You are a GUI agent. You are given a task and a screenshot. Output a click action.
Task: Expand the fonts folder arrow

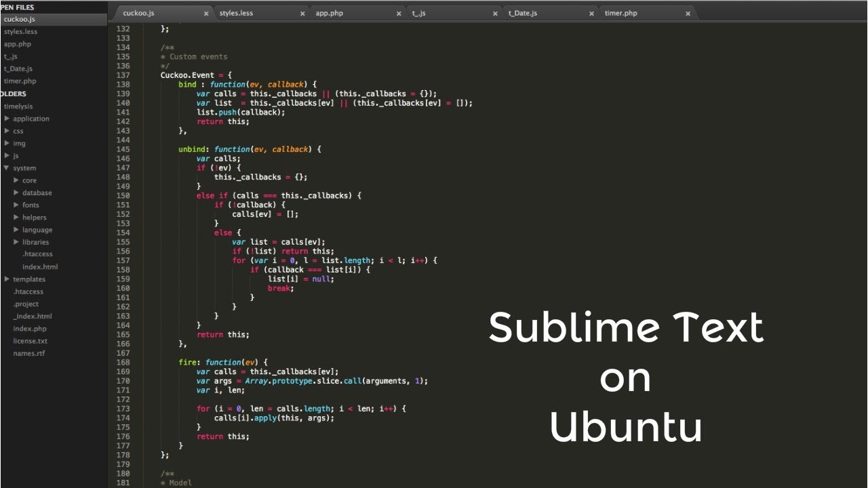tap(16, 205)
